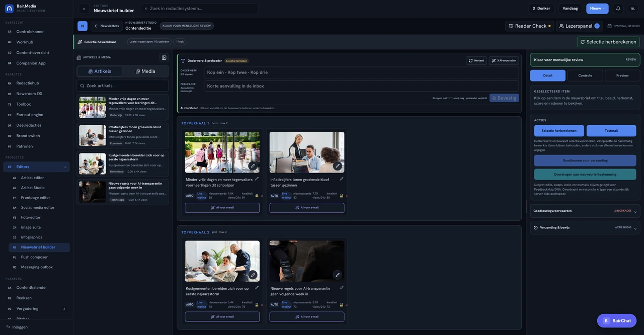Toggle lock on Inflatiecijfers card
Image resolution: width=644 pixels, height=335 pixels.
(x=342, y=196)
